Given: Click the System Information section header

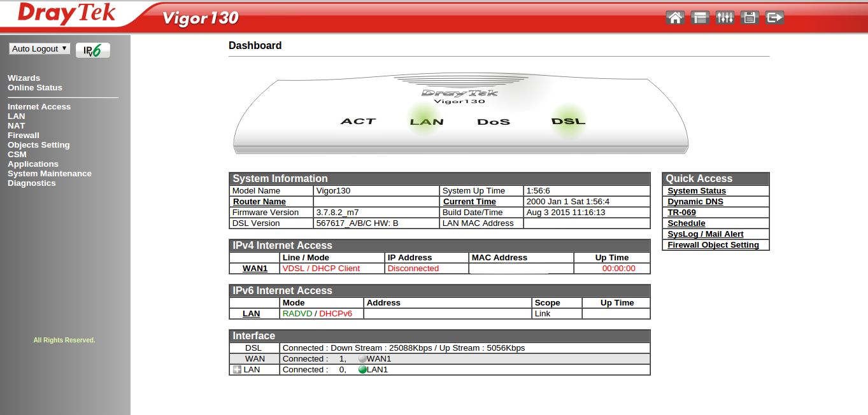Looking at the screenshot, I should (439, 179).
